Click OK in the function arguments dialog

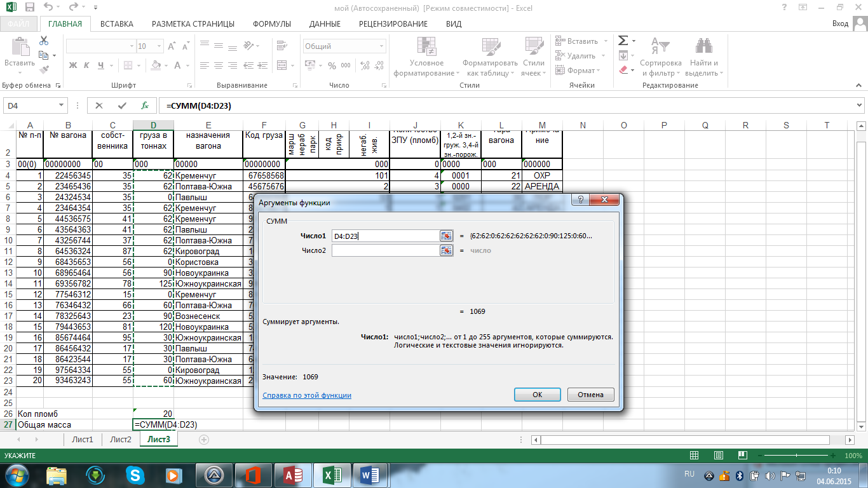pos(538,395)
